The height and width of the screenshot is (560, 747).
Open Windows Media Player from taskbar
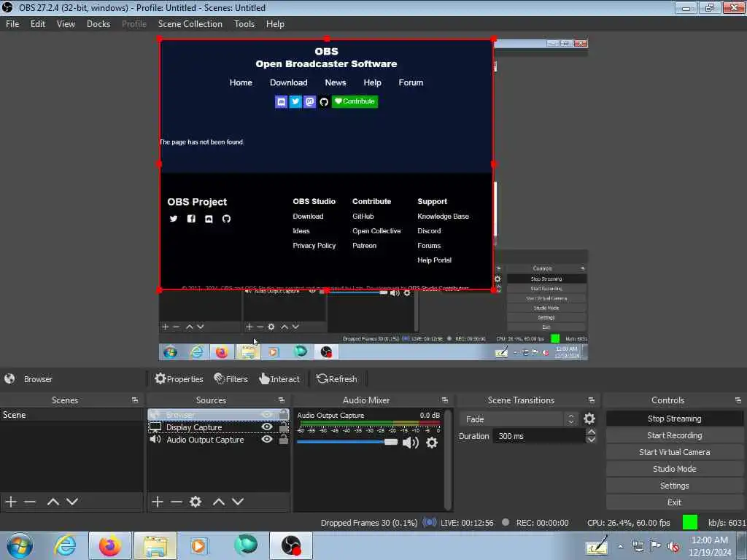198,545
